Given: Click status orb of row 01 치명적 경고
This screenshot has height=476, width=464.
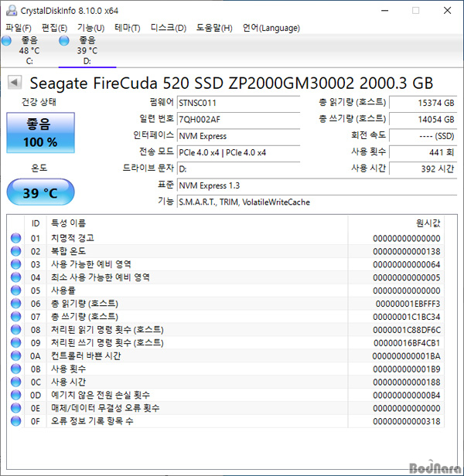Looking at the screenshot, I should 15,238.
